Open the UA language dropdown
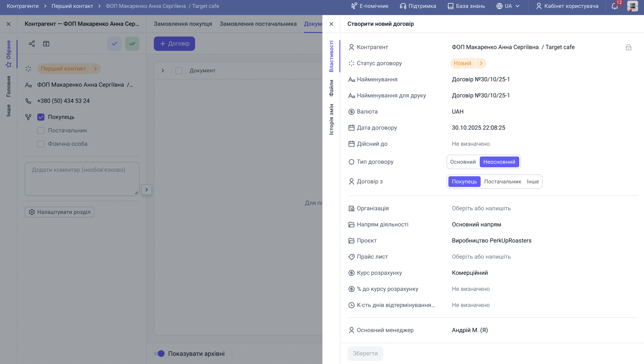Image resolution: width=644 pixels, height=364 pixels. pos(508,6)
